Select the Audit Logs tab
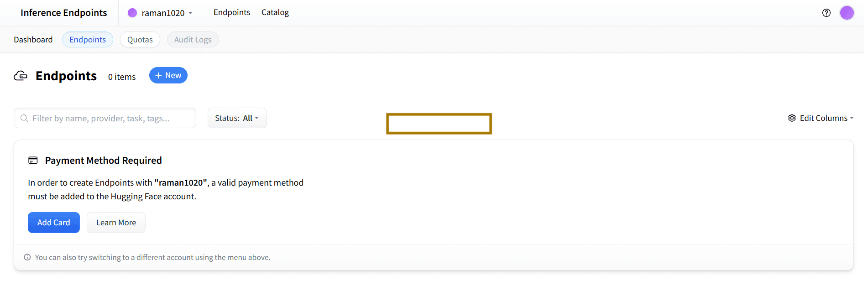This screenshot has width=868, height=296. pos(193,40)
